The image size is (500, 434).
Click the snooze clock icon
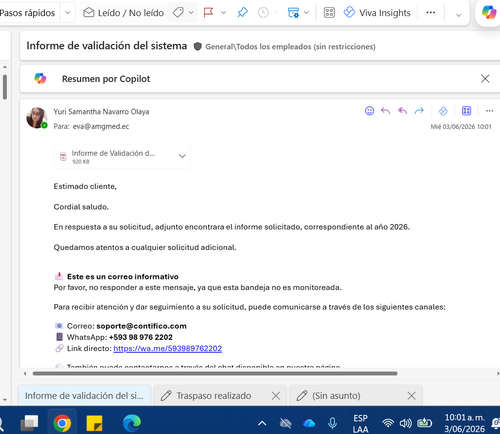coord(263,13)
